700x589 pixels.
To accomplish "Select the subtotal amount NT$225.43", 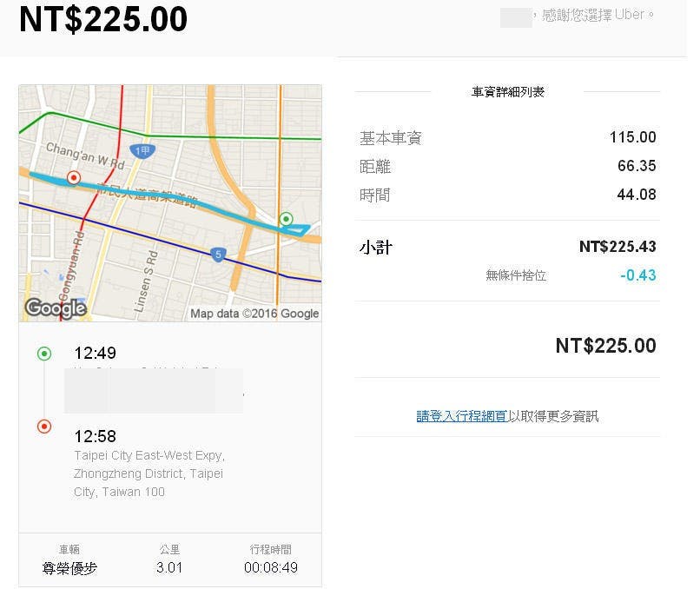I will [x=617, y=247].
